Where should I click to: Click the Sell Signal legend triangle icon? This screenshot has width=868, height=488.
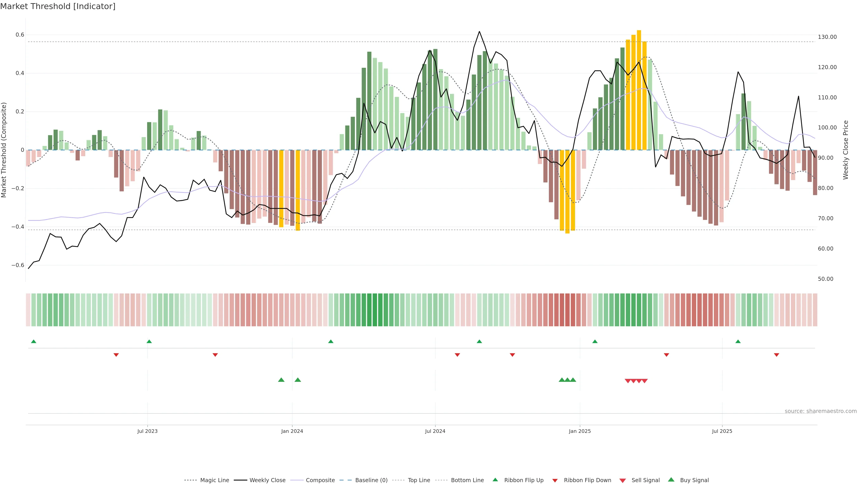[x=622, y=480]
